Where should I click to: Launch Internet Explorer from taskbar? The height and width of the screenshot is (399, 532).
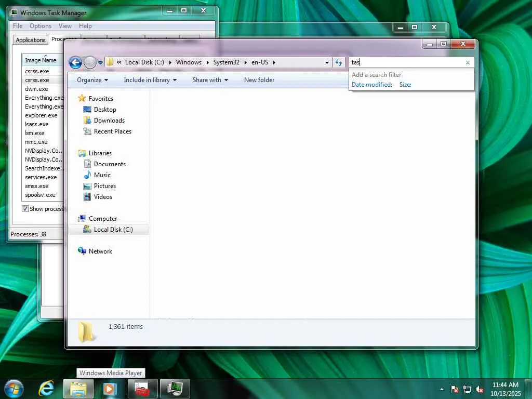pyautogui.click(x=46, y=389)
